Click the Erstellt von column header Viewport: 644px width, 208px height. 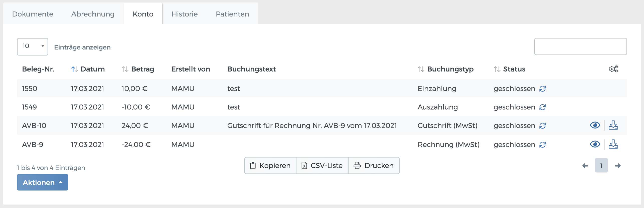[x=191, y=69]
